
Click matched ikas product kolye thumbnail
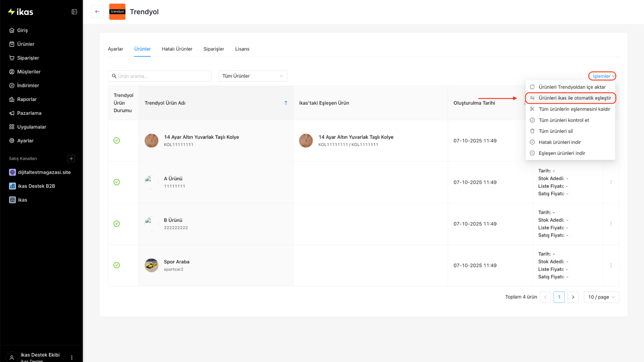tap(306, 141)
